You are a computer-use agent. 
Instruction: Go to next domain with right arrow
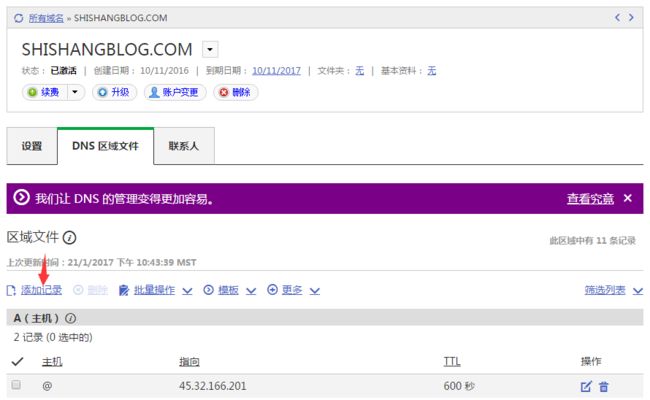(631, 17)
